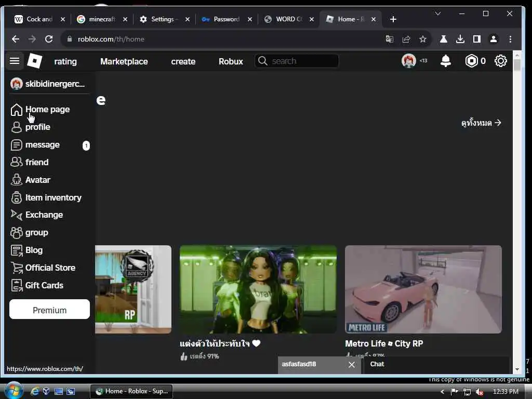Open the hamburger navigation menu

tap(14, 61)
